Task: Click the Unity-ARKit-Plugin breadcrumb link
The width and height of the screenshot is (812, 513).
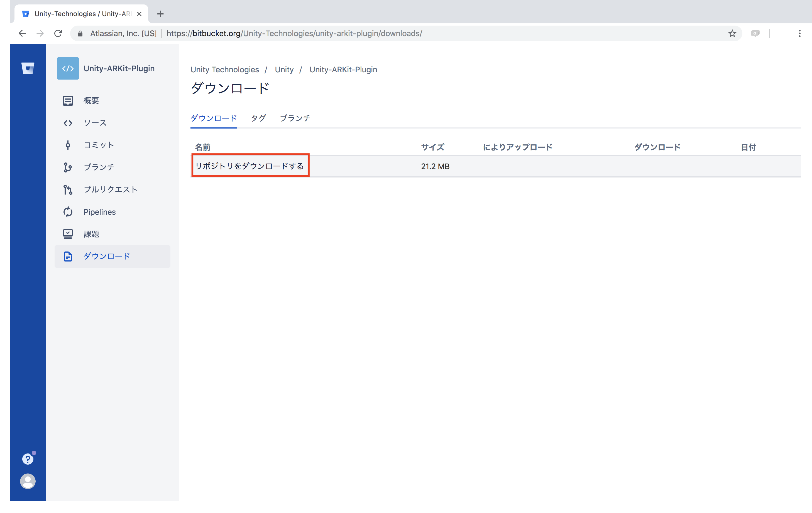Action: [x=343, y=70]
